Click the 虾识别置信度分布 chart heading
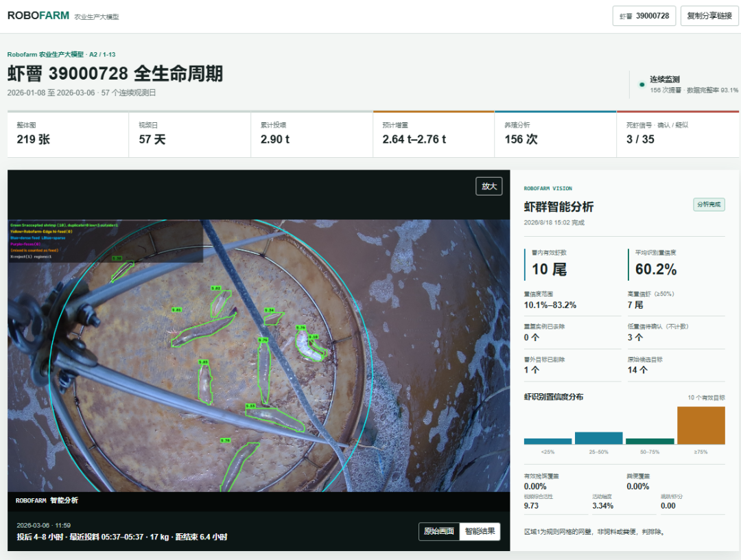Viewport: 741px width, 560px height. (554, 397)
